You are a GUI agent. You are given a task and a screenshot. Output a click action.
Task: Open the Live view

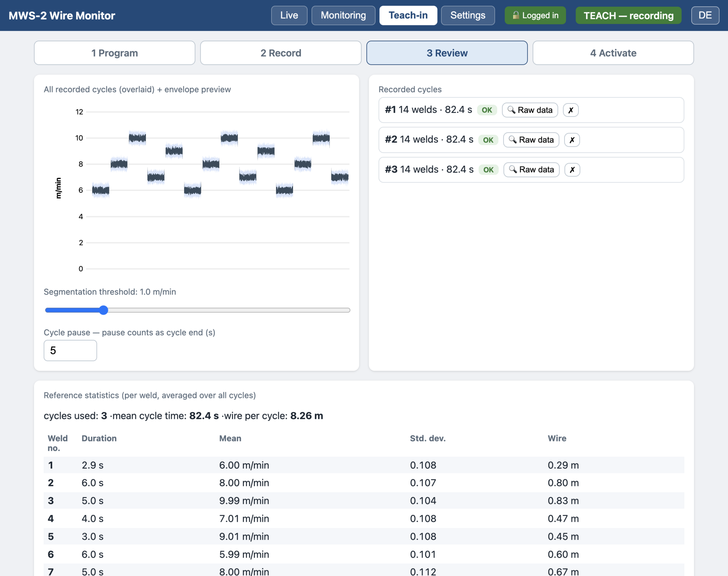coord(289,15)
